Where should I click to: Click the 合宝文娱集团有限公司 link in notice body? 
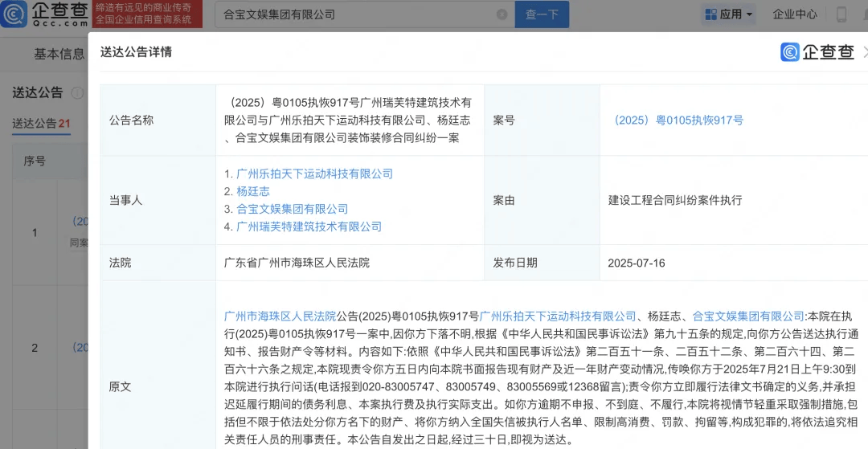tap(748, 316)
